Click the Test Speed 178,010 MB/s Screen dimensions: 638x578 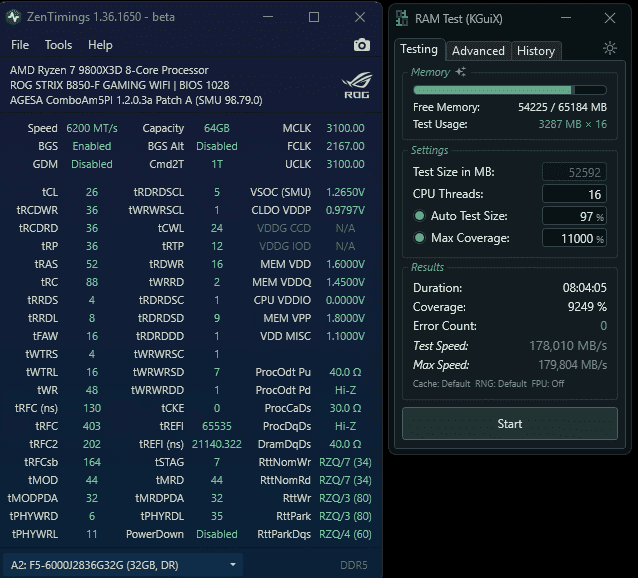point(568,346)
